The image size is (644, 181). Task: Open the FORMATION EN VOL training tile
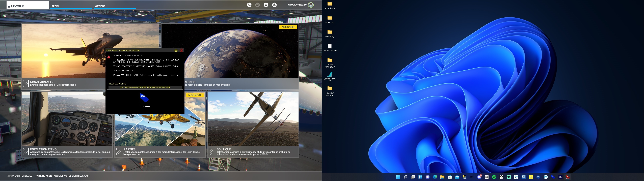tap(67, 125)
